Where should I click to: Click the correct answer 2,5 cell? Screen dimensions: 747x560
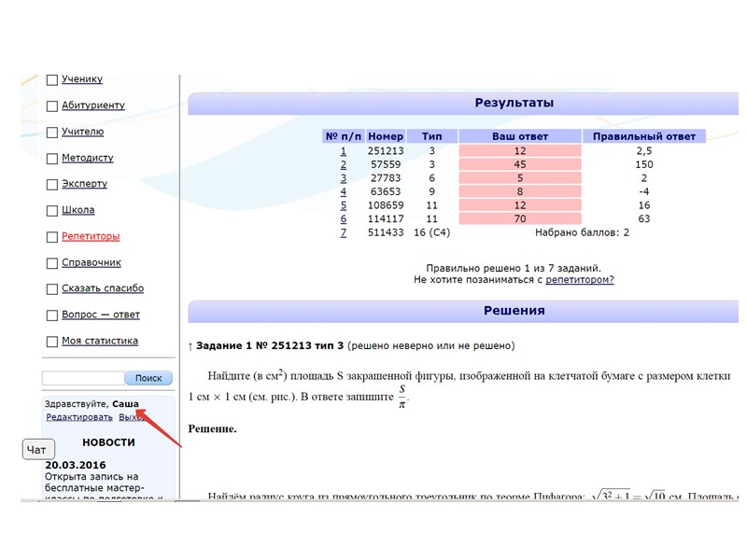pyautogui.click(x=644, y=151)
